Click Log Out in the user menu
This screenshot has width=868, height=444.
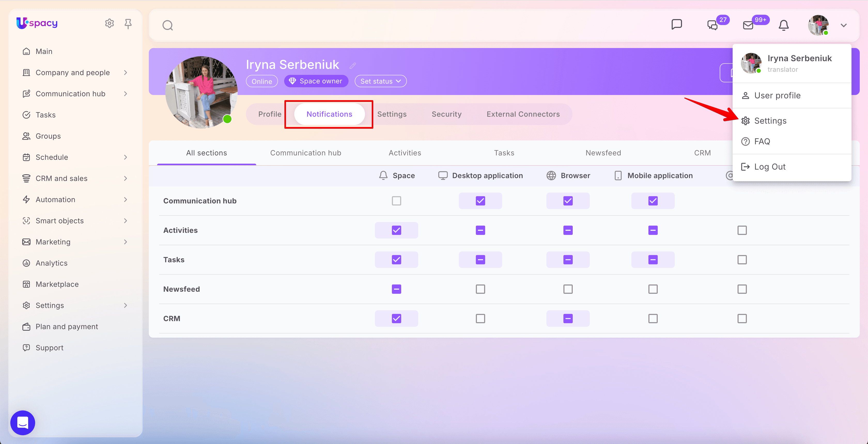click(x=792, y=166)
